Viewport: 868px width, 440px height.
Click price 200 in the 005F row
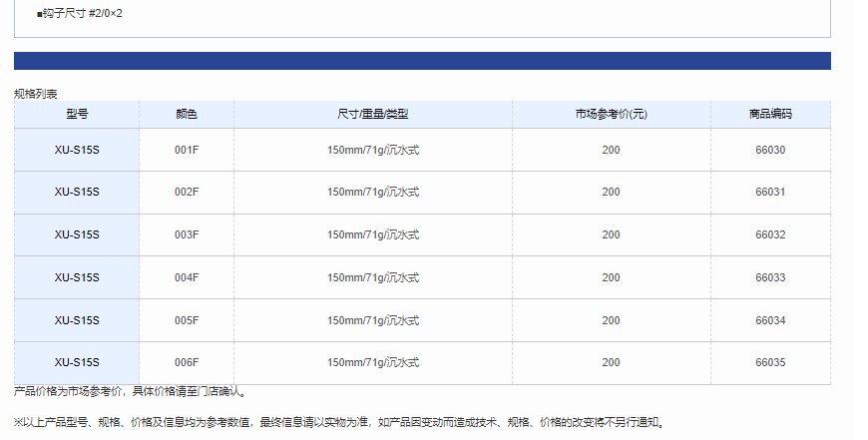coord(612,320)
